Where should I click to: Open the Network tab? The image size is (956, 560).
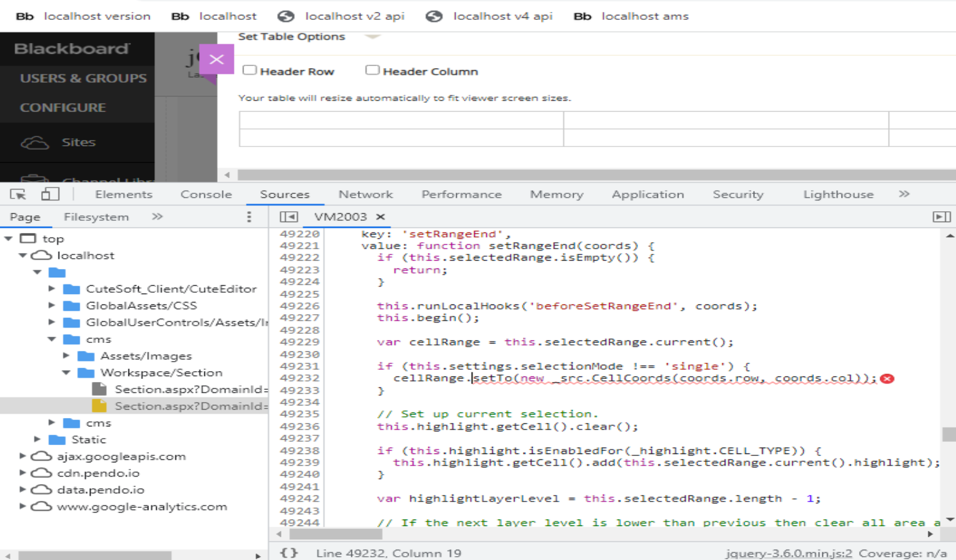366,194
